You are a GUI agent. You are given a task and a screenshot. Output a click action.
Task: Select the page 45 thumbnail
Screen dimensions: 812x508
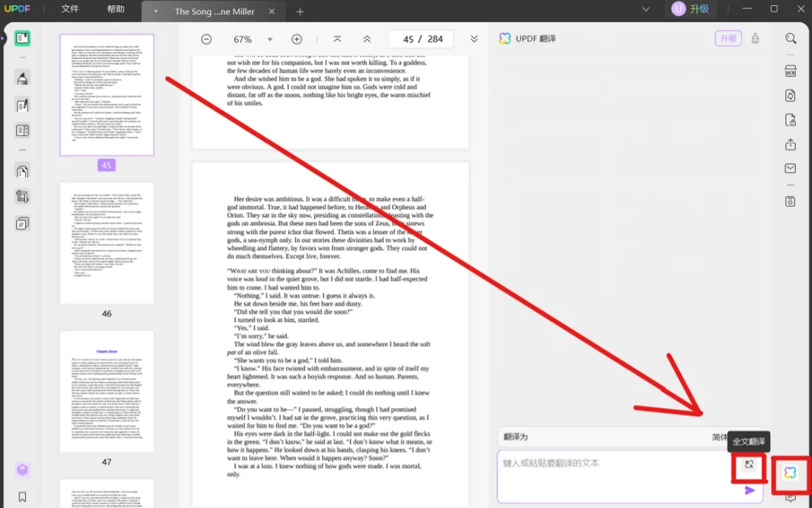click(x=107, y=95)
